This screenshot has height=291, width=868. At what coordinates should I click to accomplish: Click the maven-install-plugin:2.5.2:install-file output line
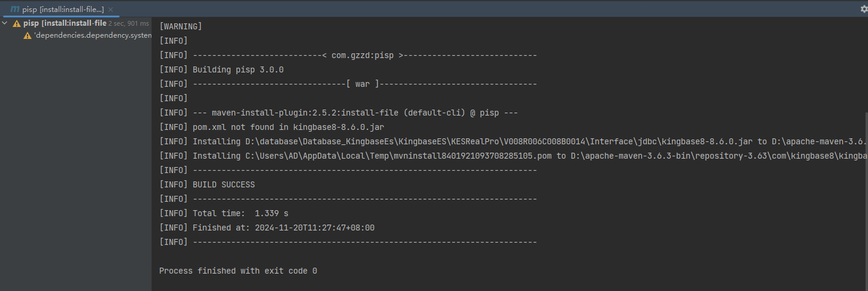coord(355,113)
